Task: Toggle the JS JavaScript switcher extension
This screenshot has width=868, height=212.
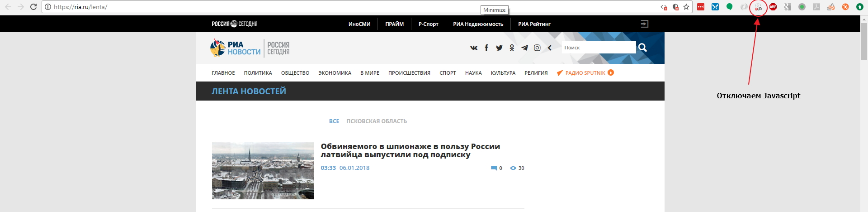Action: [759, 7]
